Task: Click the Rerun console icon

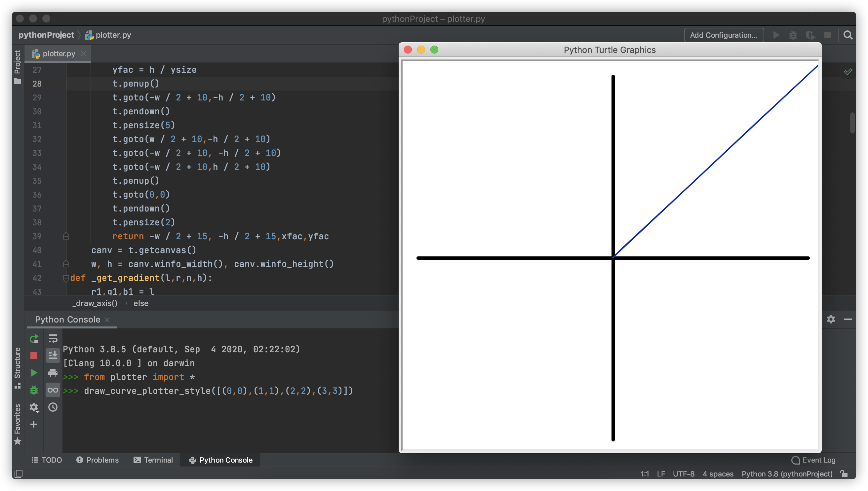Action: [x=34, y=339]
